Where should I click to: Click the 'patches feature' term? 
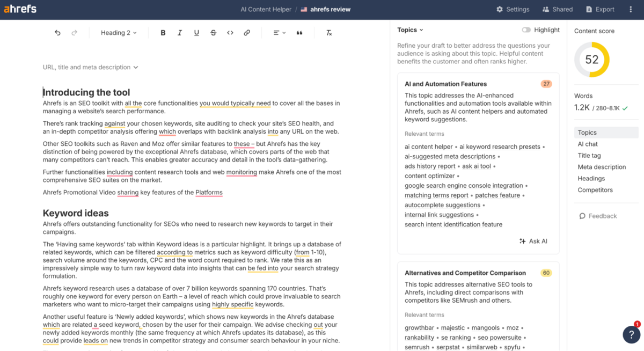497,195
